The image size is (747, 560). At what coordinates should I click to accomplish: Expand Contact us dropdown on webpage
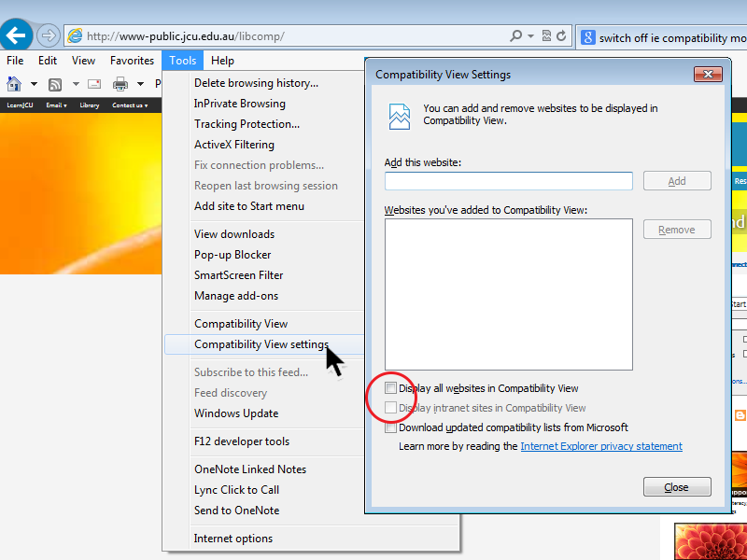point(130,105)
